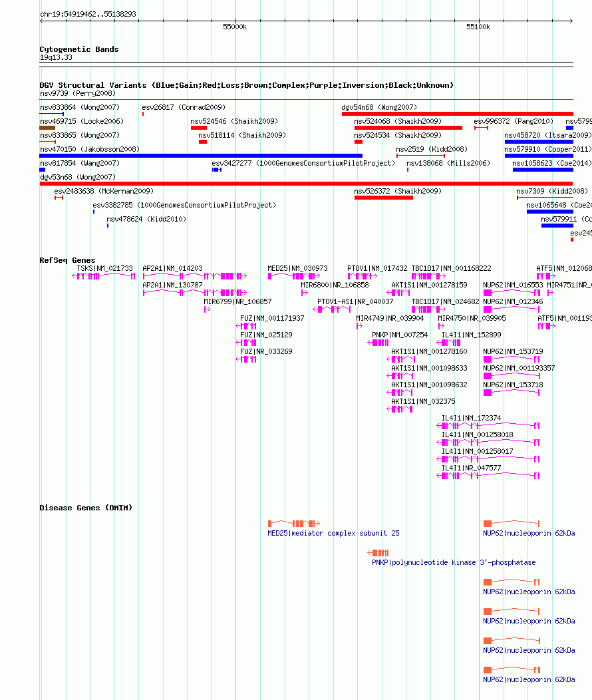The width and height of the screenshot is (592, 700).
Task: Click the AKT1S1|NM_032375 transcript label
Action: coord(423,401)
